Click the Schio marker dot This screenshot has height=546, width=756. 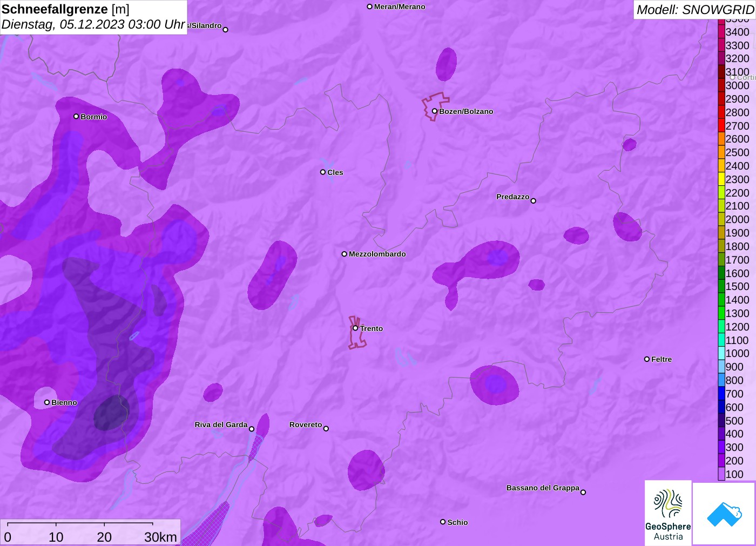(443, 522)
